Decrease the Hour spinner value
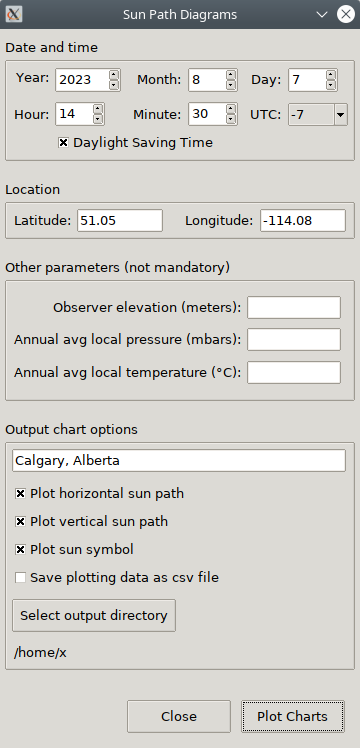This screenshot has height=748, width=360. click(98, 120)
